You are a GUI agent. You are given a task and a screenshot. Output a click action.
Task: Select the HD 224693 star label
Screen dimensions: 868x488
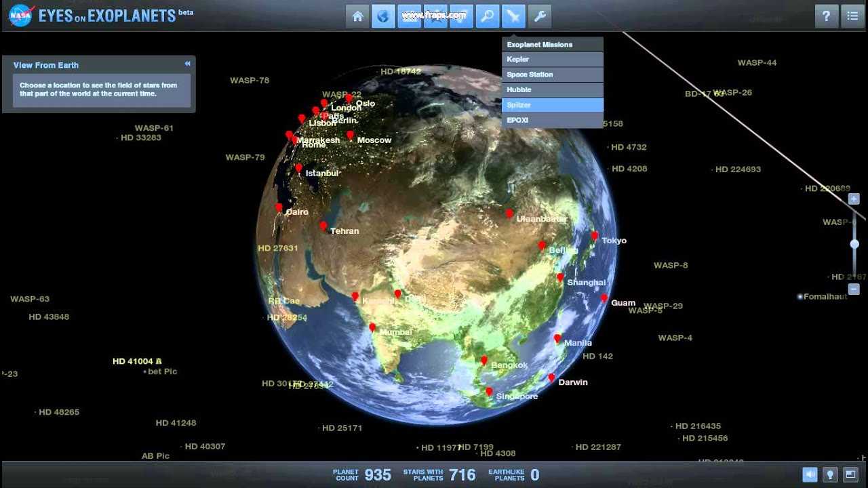(x=738, y=169)
